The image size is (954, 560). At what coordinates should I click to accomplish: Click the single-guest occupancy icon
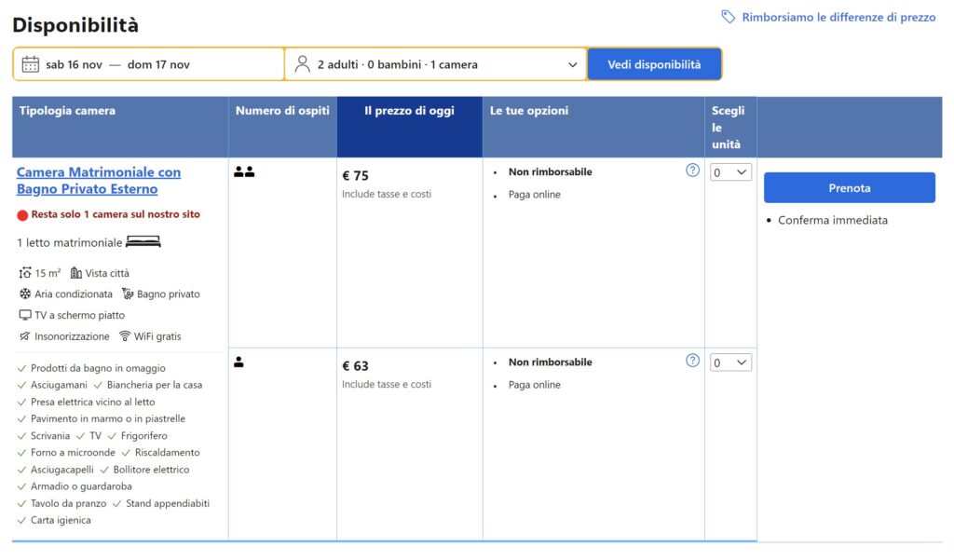pyautogui.click(x=238, y=362)
